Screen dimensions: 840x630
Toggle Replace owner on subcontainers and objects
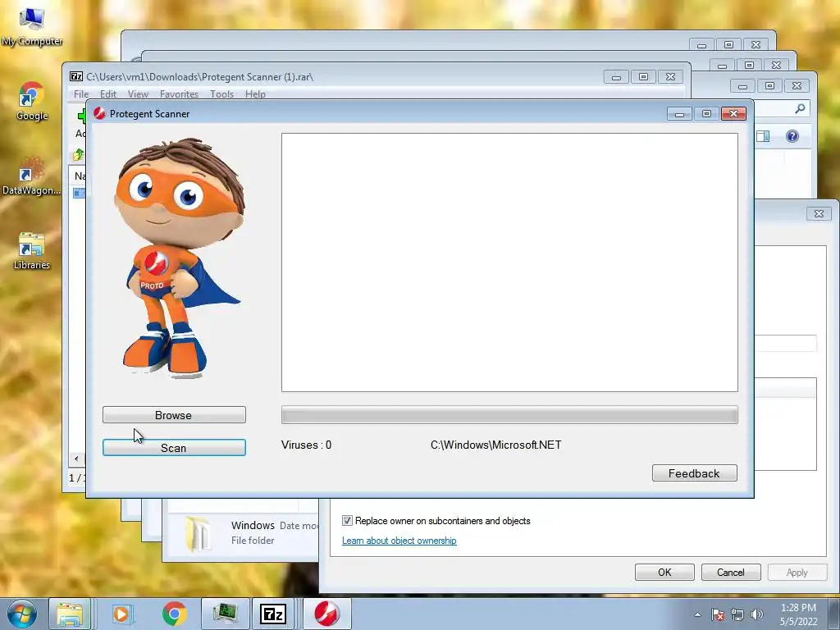click(347, 521)
